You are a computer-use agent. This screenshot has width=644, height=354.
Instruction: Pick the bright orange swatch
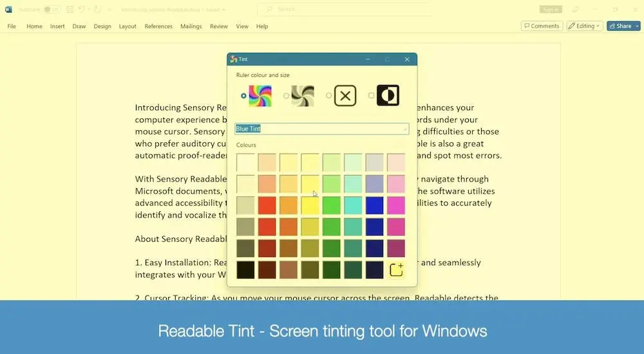pyautogui.click(x=289, y=205)
